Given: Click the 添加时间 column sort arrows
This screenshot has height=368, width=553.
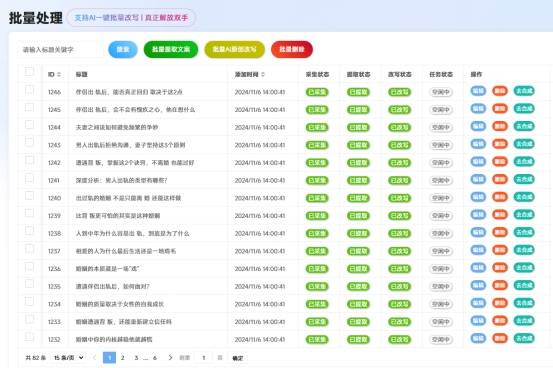Looking at the screenshot, I should [x=263, y=74].
